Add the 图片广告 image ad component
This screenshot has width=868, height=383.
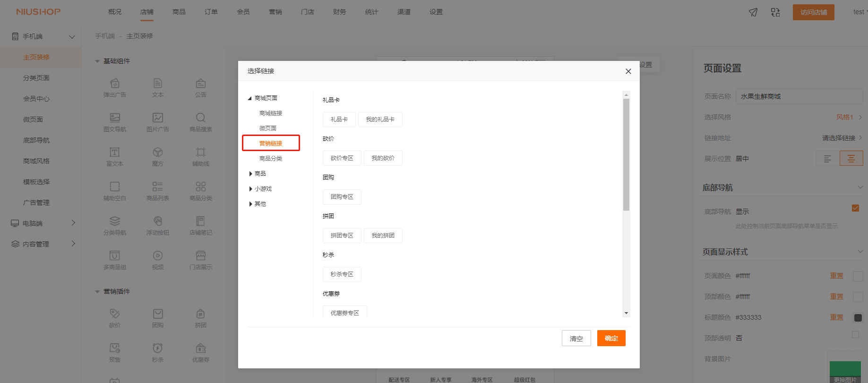click(x=158, y=122)
